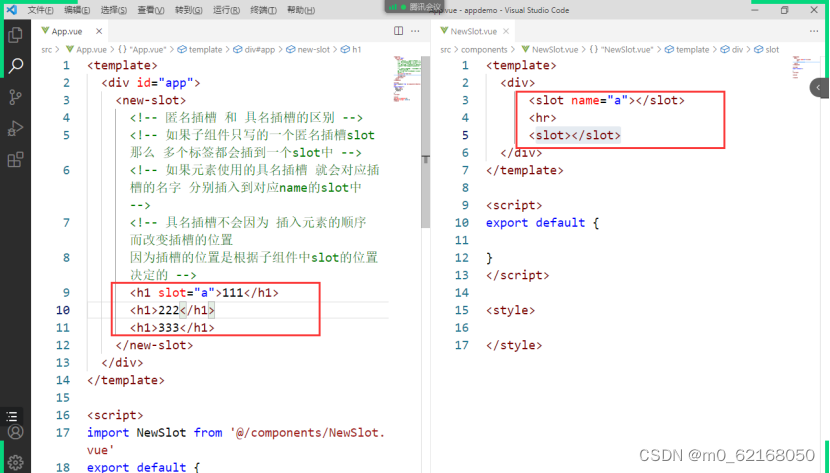Click the <style> line in NewSlot.vue
This screenshot has height=473, width=830.
[510, 310]
